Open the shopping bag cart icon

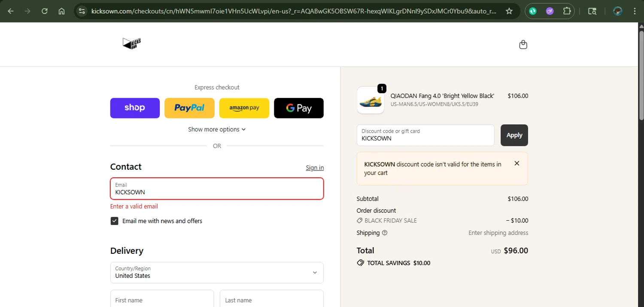point(523,44)
